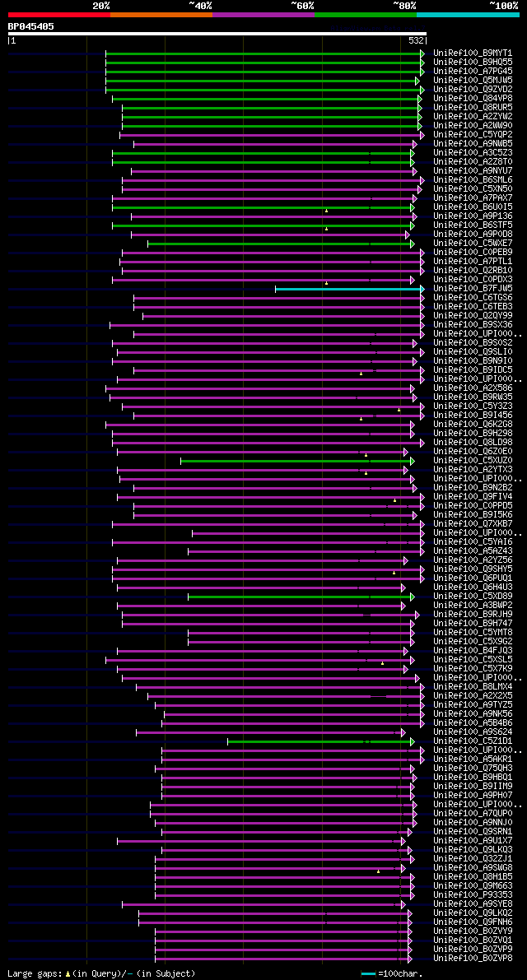527x980 pixels.
Task: Select the UniRef100_Q8LD98 label
Action: [x=473, y=444]
